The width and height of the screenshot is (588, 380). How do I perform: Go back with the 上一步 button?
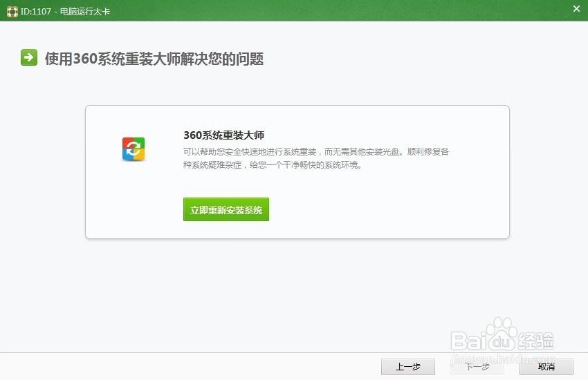click(408, 366)
